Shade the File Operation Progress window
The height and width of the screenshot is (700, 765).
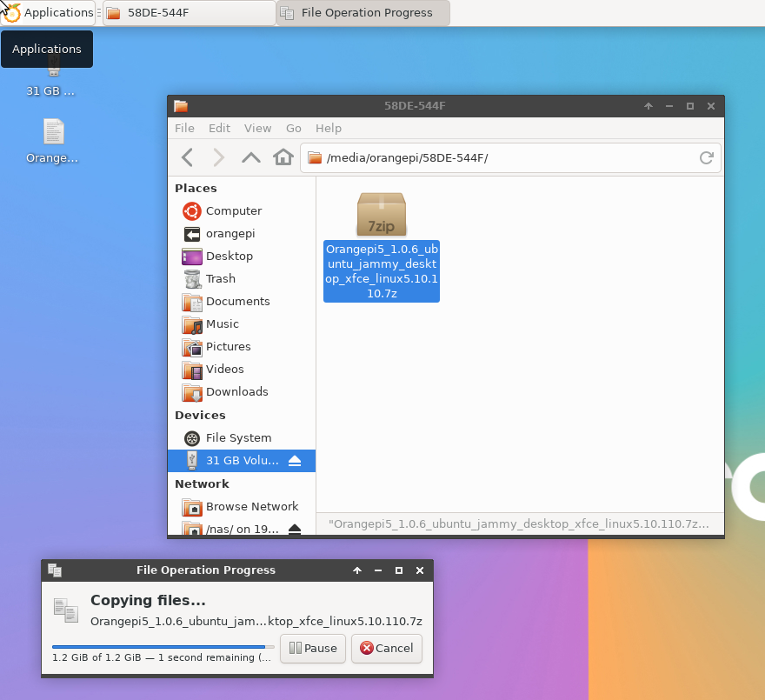357,570
